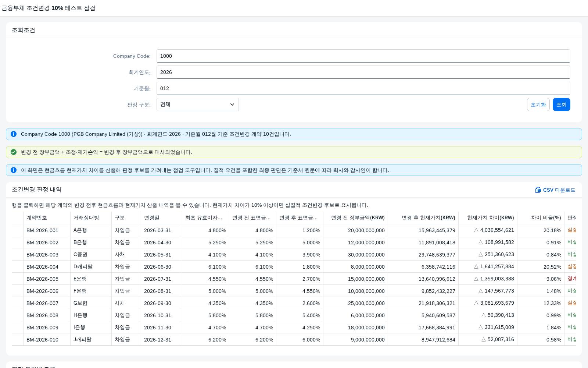Click present value 8,947,912,684 cell

click(x=423, y=340)
